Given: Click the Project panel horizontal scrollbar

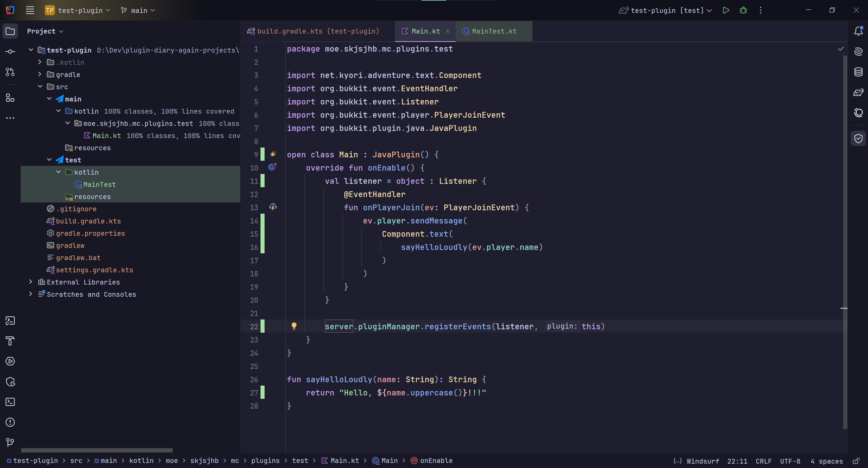Looking at the screenshot, I should (x=97, y=450).
